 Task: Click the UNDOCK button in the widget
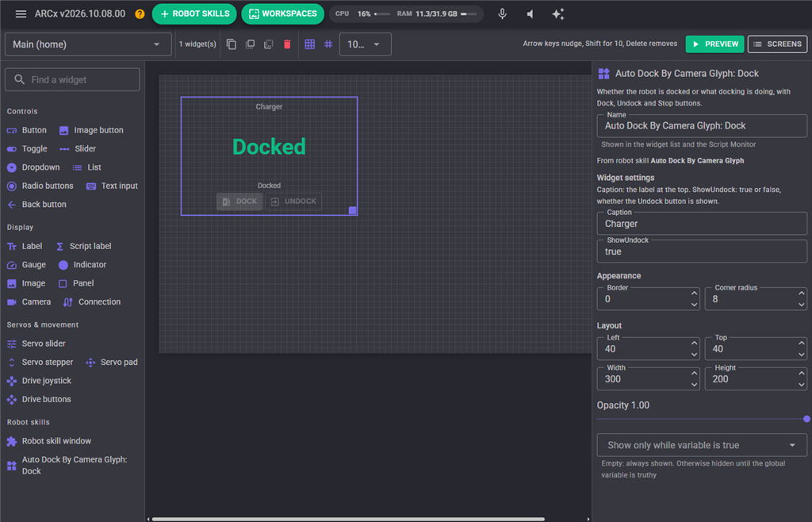293,202
